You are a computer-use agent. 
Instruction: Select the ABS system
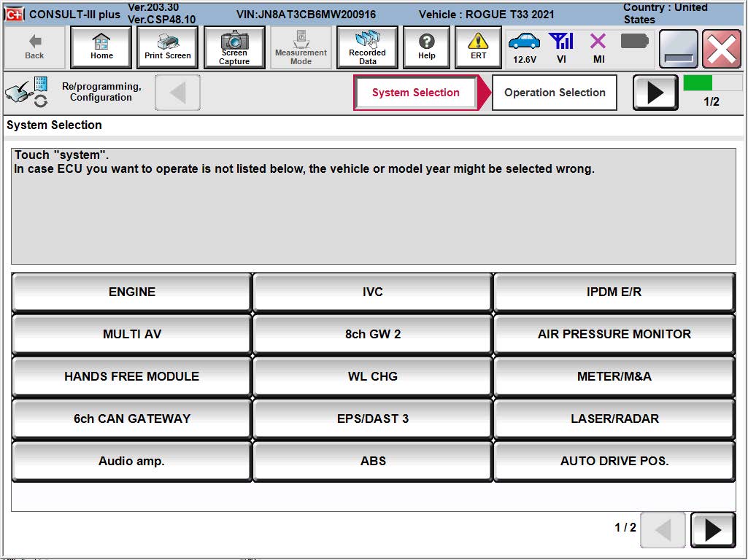point(373,461)
